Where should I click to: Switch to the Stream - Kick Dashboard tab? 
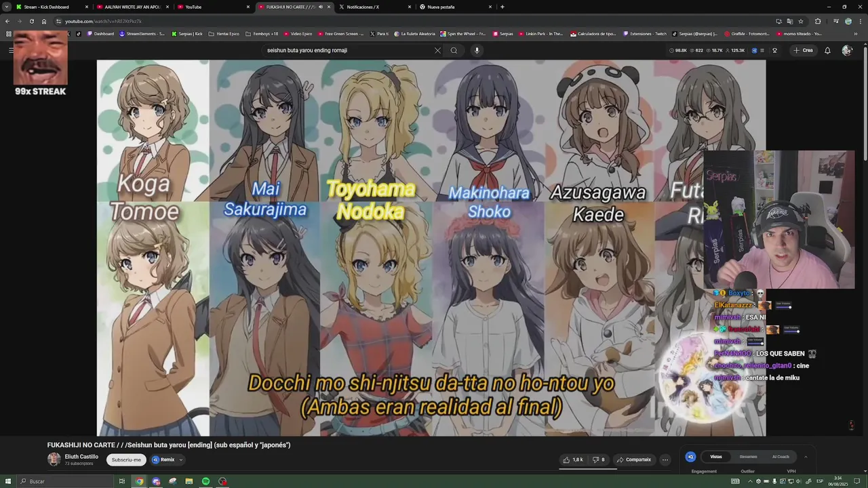51,7
